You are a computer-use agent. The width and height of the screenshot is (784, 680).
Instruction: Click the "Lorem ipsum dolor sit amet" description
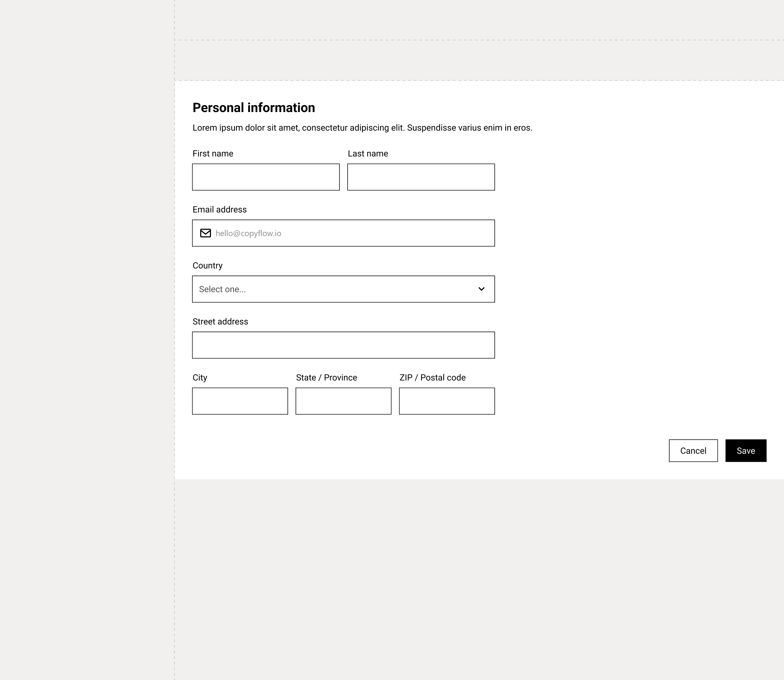point(362,128)
